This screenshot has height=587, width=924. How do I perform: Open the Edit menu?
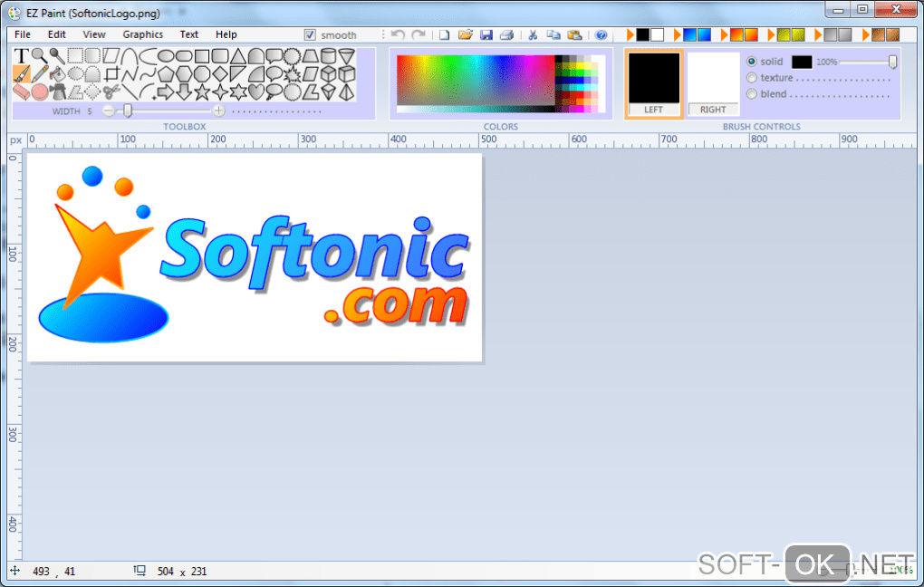tap(56, 34)
